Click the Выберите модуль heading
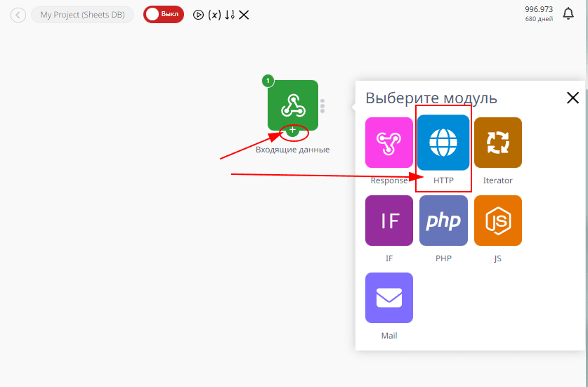 click(431, 98)
